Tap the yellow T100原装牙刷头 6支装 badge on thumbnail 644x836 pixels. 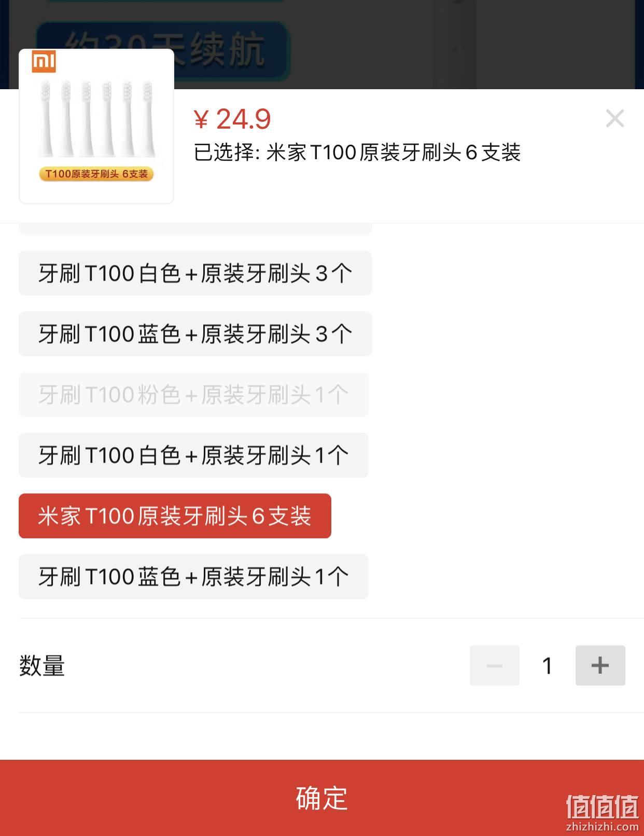96,174
